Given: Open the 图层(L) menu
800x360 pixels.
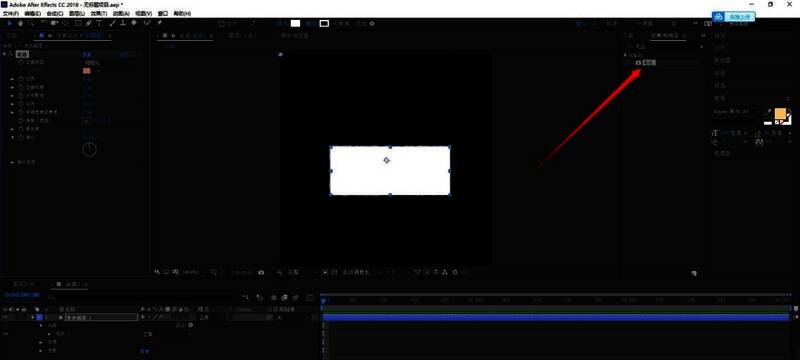Looking at the screenshot, I should (x=77, y=13).
